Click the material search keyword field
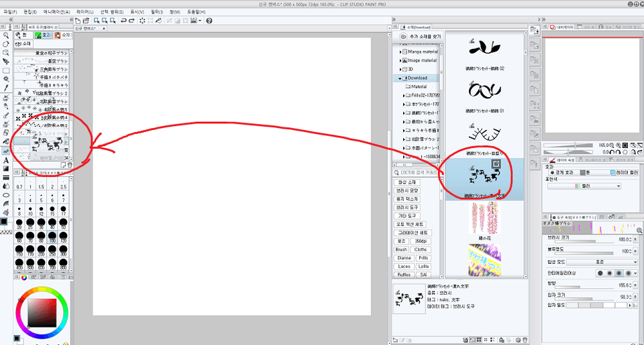644x345 pixels. 419,173
